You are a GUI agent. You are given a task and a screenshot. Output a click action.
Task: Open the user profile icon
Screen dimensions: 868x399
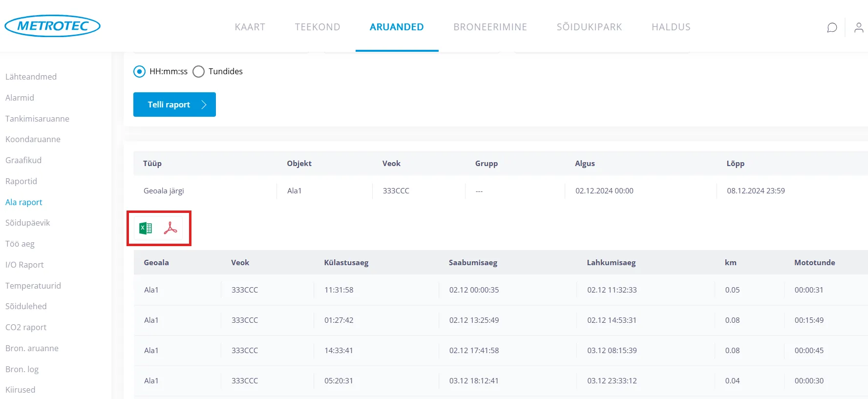pos(858,27)
